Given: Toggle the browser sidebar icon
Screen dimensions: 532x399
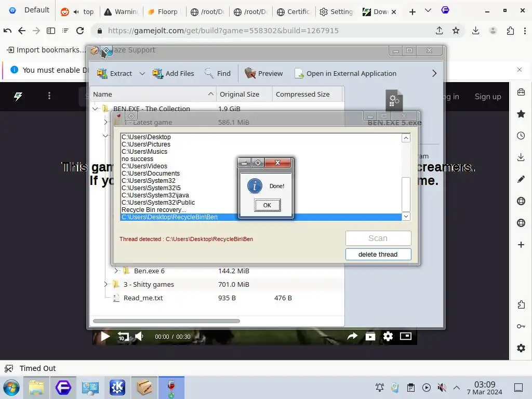Looking at the screenshot, I should click(x=51, y=31).
